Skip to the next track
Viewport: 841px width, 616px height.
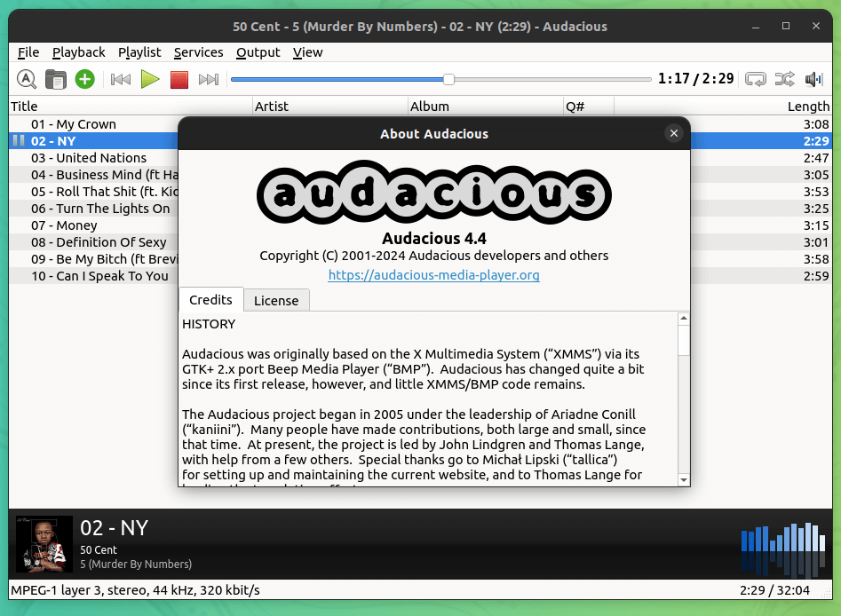click(x=210, y=79)
